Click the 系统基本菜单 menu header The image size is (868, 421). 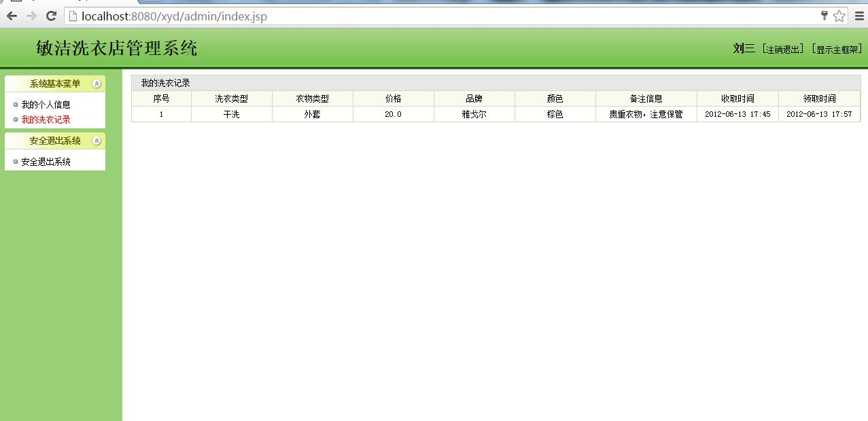click(55, 84)
